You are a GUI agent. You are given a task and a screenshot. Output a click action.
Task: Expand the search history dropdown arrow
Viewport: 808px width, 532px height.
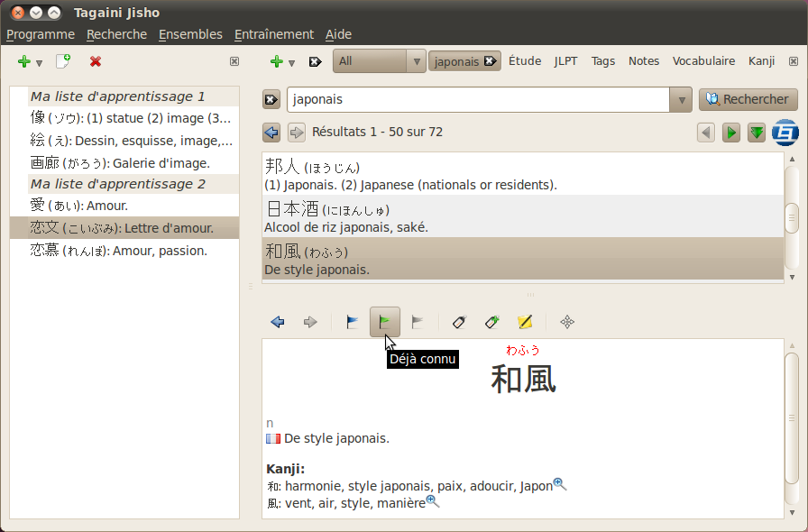coord(681,100)
